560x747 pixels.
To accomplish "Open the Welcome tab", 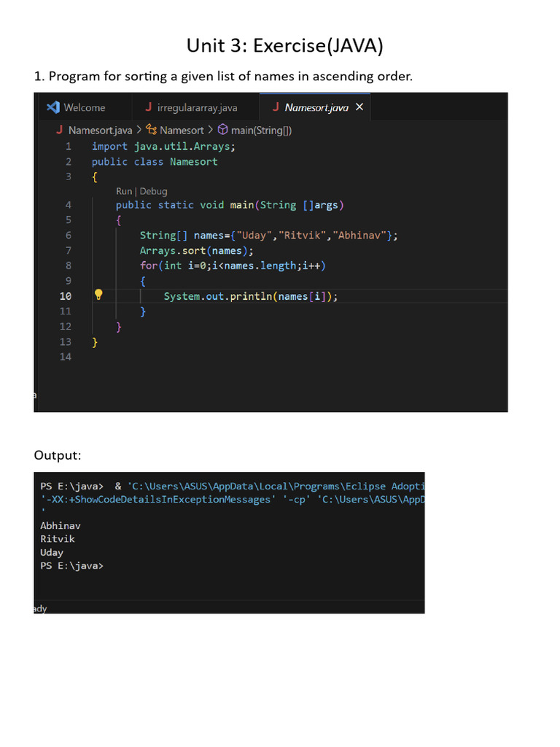I will (84, 107).
